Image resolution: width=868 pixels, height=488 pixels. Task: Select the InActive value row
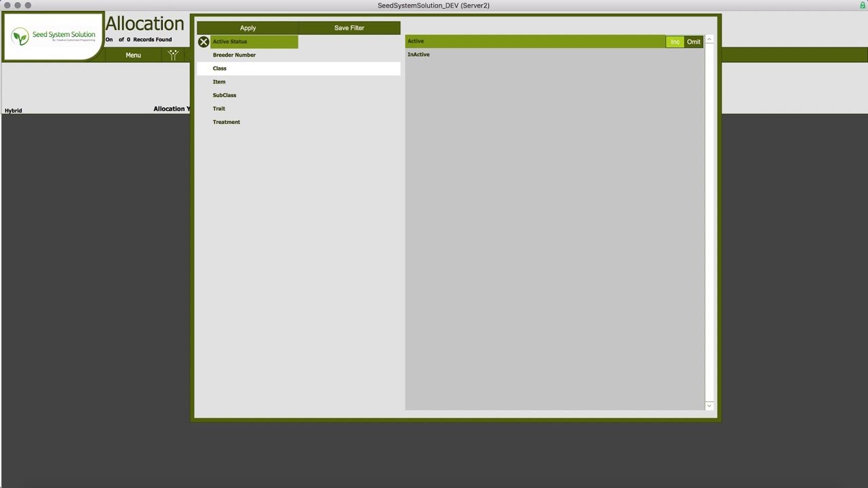point(555,54)
